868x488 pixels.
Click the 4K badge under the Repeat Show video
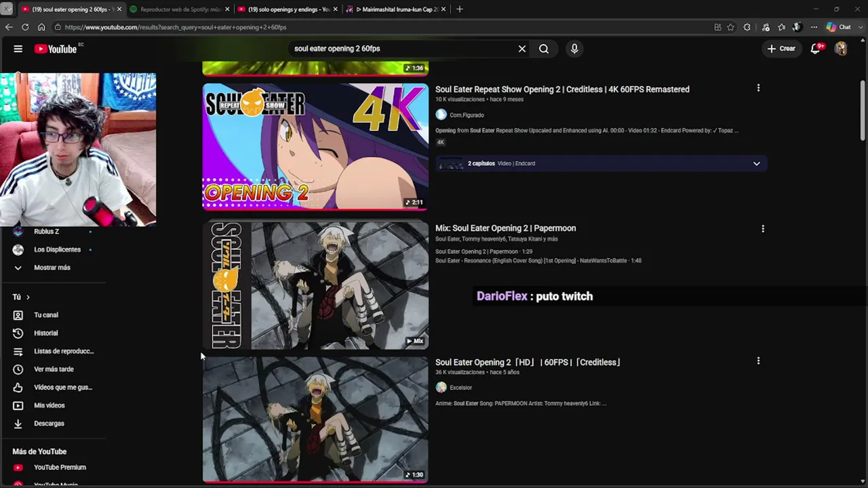click(441, 142)
